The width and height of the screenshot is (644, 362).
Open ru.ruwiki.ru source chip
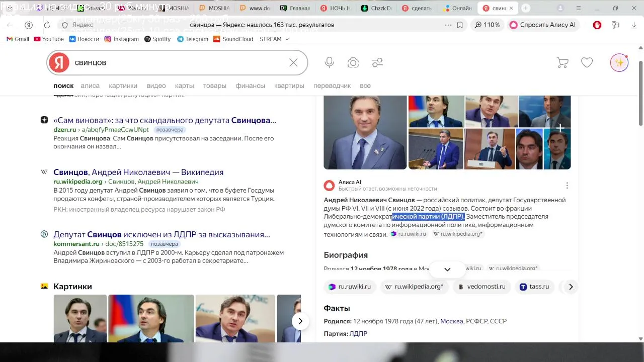point(349,287)
